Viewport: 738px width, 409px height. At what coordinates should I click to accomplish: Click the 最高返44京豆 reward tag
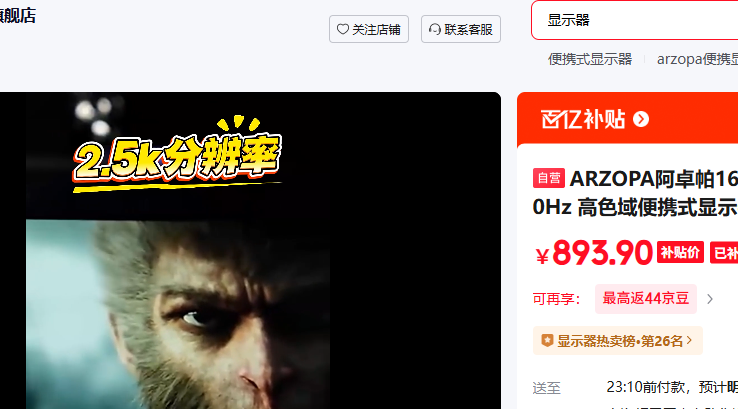(x=646, y=298)
